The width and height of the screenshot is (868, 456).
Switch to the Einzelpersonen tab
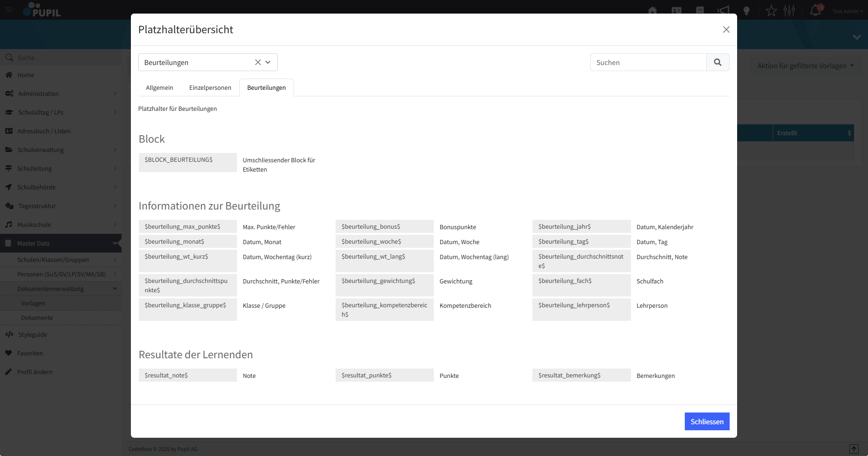(x=210, y=87)
